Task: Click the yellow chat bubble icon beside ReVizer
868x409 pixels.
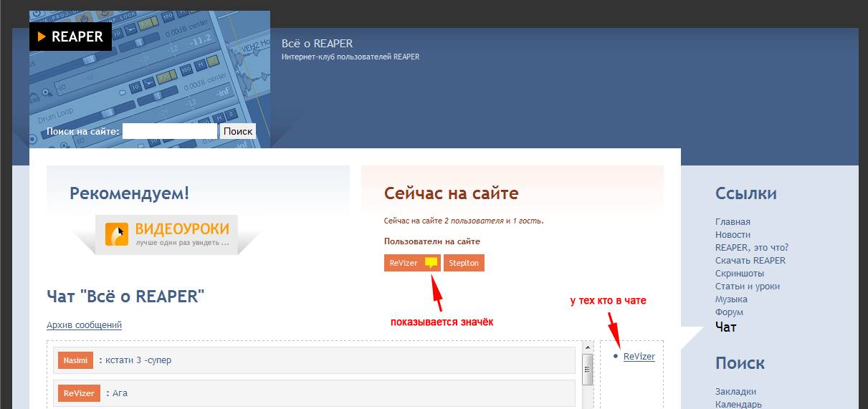Action: pyautogui.click(x=431, y=263)
